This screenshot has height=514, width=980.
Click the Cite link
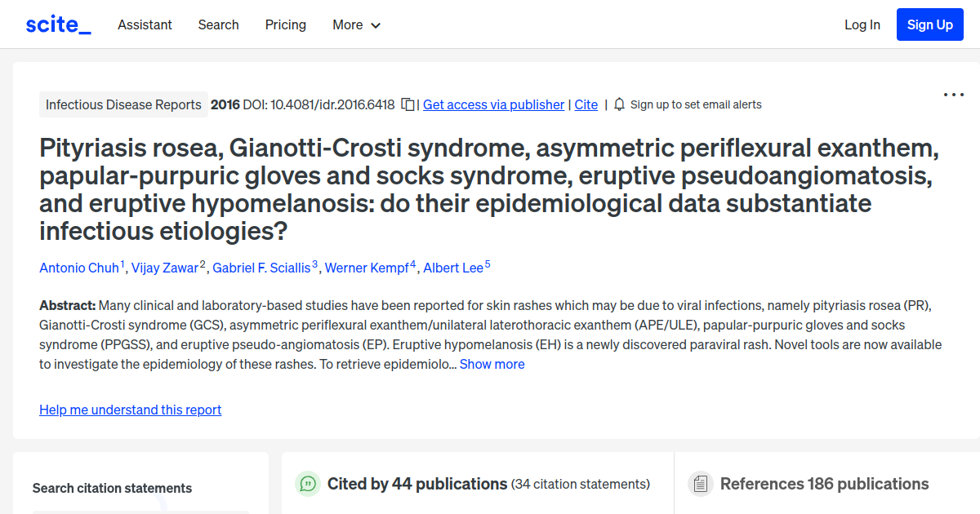tap(586, 104)
